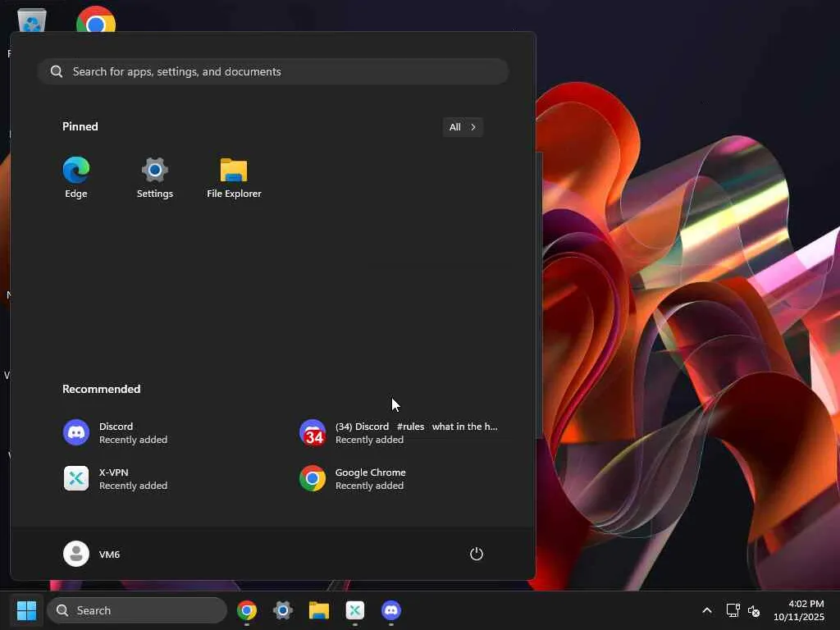Open Chrome from the taskbar
The height and width of the screenshot is (630, 840).
pos(247,610)
